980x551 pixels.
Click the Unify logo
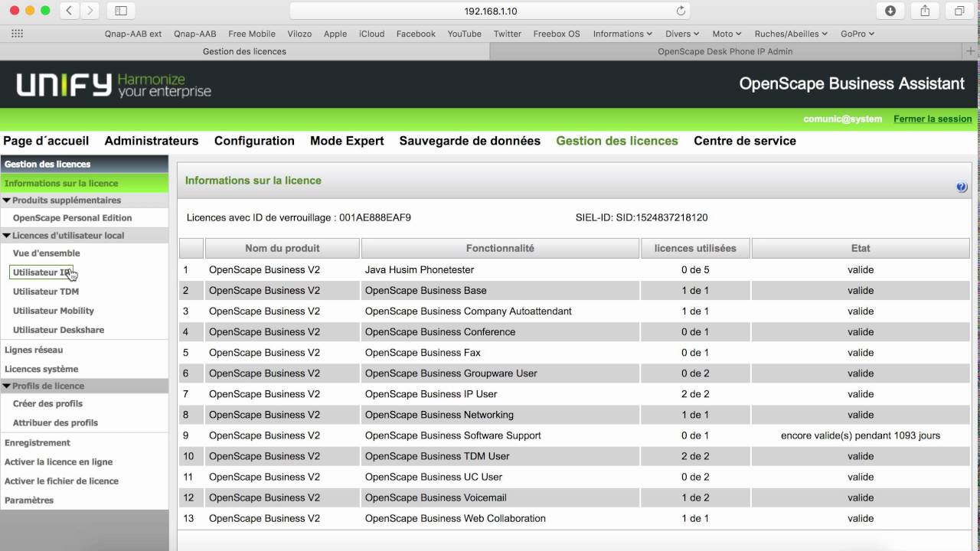pyautogui.click(x=113, y=85)
